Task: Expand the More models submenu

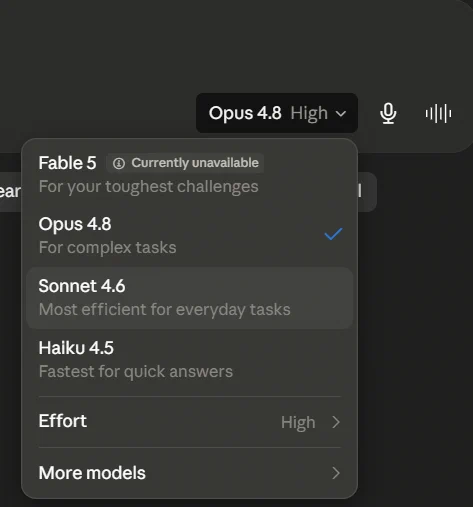Action: (x=190, y=473)
